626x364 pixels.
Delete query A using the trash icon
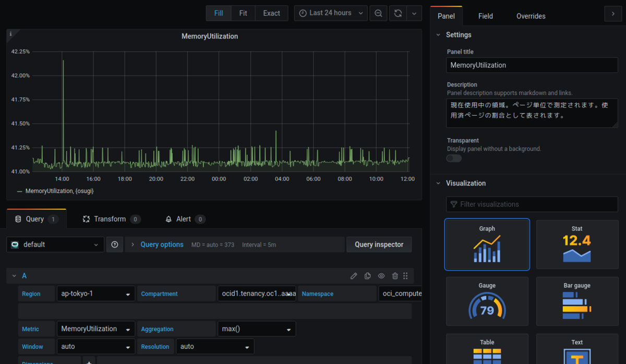point(395,276)
